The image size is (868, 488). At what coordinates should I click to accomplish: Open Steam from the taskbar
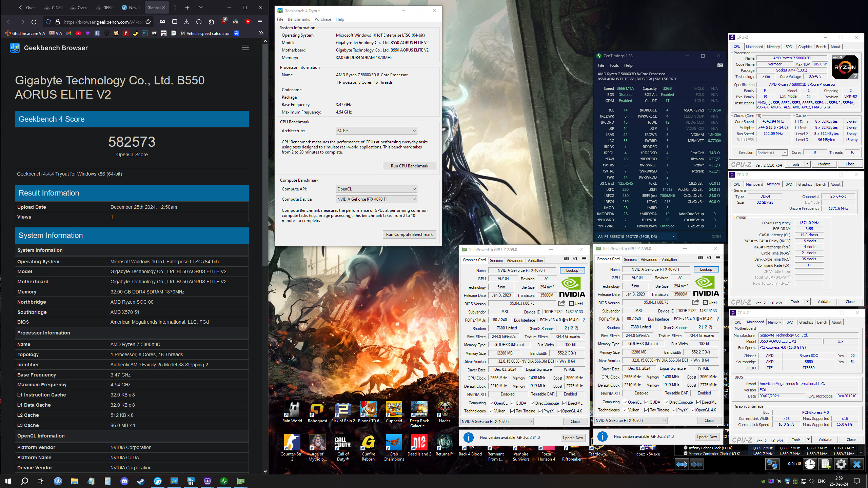click(141, 481)
